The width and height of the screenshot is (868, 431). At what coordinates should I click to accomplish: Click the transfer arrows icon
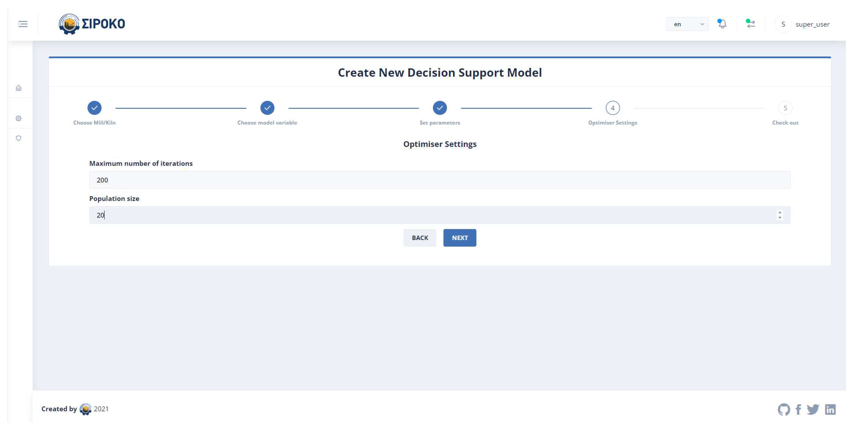[750, 24]
